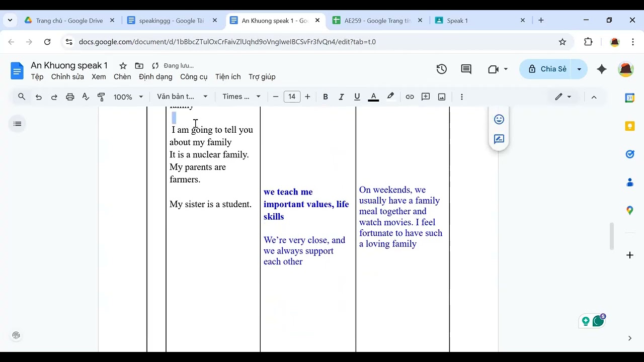Image resolution: width=644 pixels, height=362 pixels.
Task: Open the Định dạng menu
Action: [x=155, y=77]
